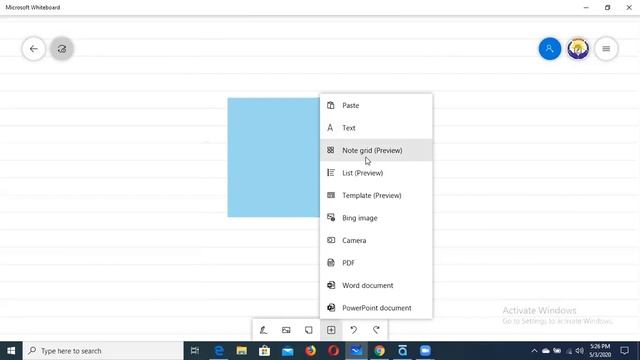
Task: Choose Camera from the insert menu
Action: (x=376, y=240)
